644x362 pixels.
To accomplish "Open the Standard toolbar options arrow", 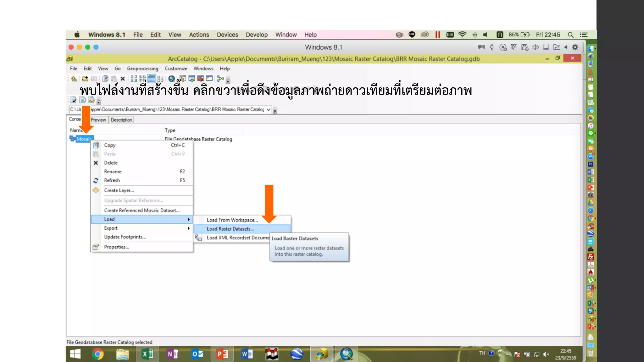I will [228, 81].
